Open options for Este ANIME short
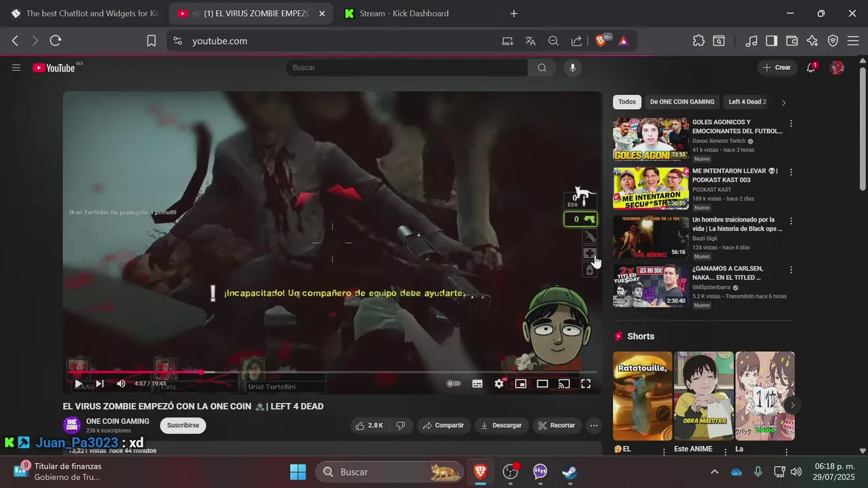 click(x=726, y=451)
